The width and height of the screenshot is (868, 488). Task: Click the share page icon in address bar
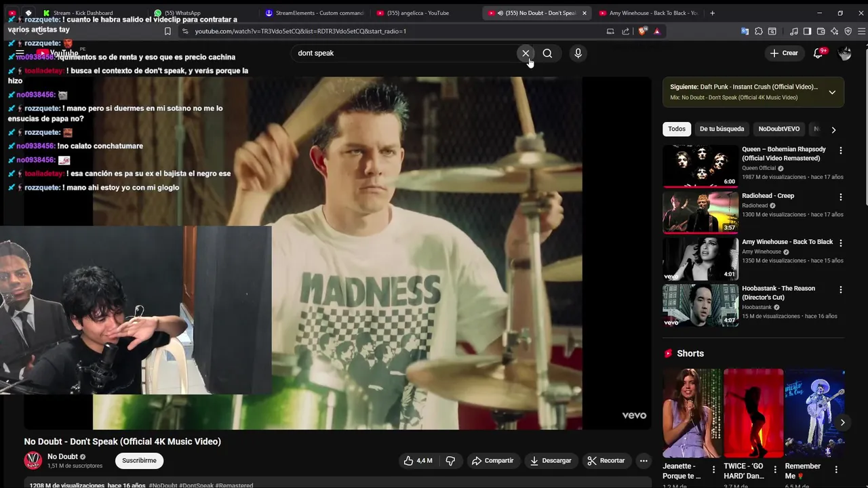coord(625,31)
